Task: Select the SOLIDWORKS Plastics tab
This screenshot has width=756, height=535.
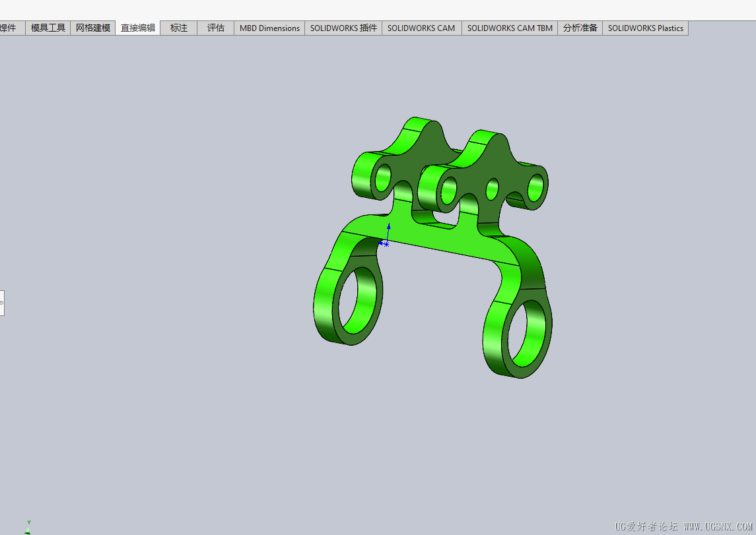Action: tap(646, 28)
